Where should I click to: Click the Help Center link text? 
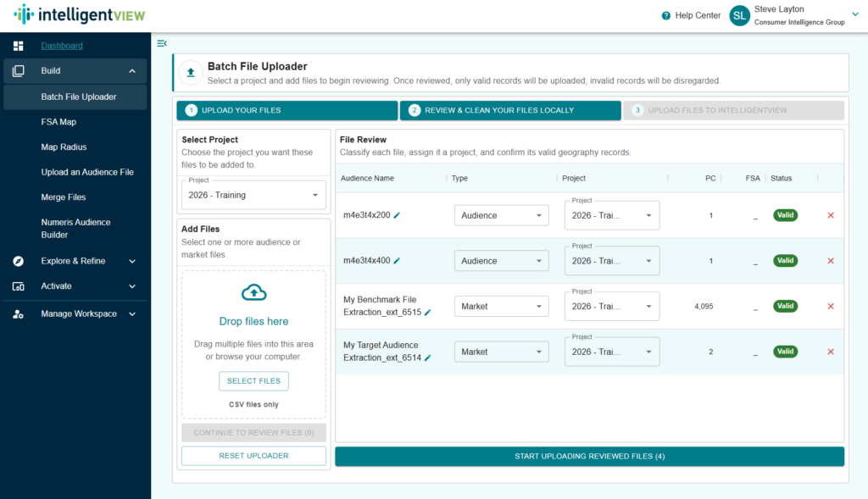click(x=698, y=15)
